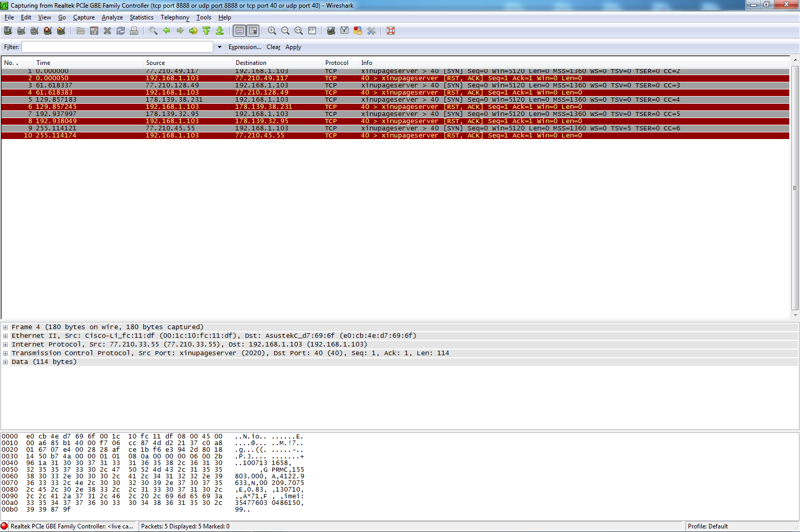
Task: Print packets using the printer icon
Action: (x=134, y=31)
